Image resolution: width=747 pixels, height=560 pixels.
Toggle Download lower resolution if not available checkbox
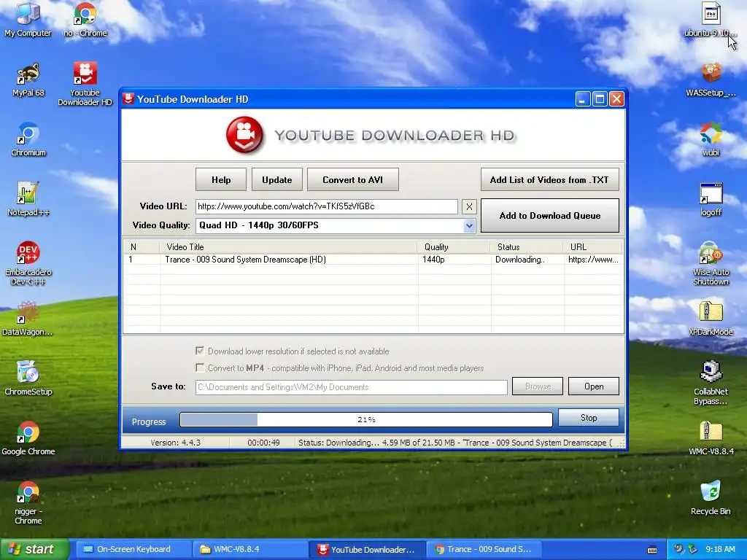tap(200, 351)
